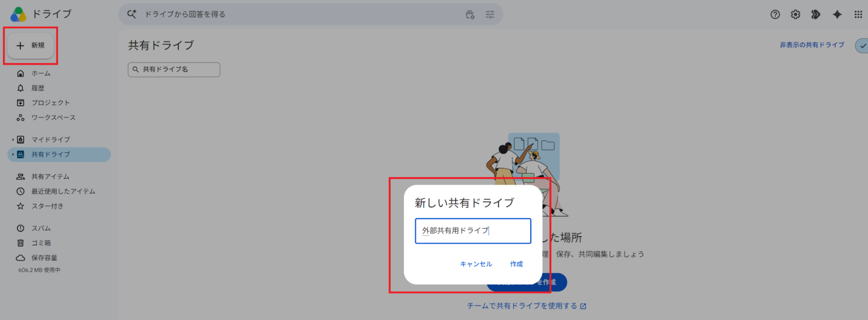Click the cloud icon beside 保存容量
The width and height of the screenshot is (868, 320).
coord(20,258)
